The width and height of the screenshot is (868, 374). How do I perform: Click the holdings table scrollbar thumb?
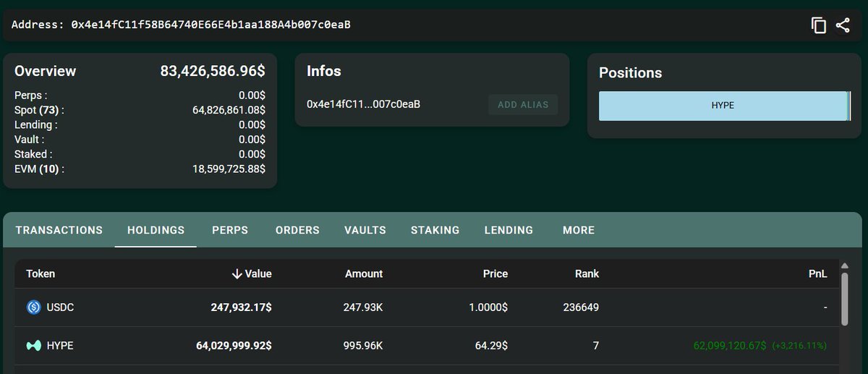(x=843, y=298)
